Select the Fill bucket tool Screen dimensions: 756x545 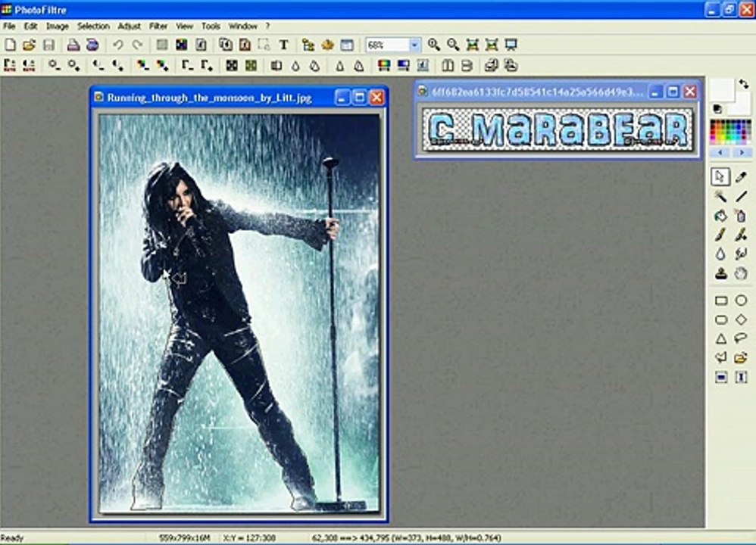(x=720, y=216)
